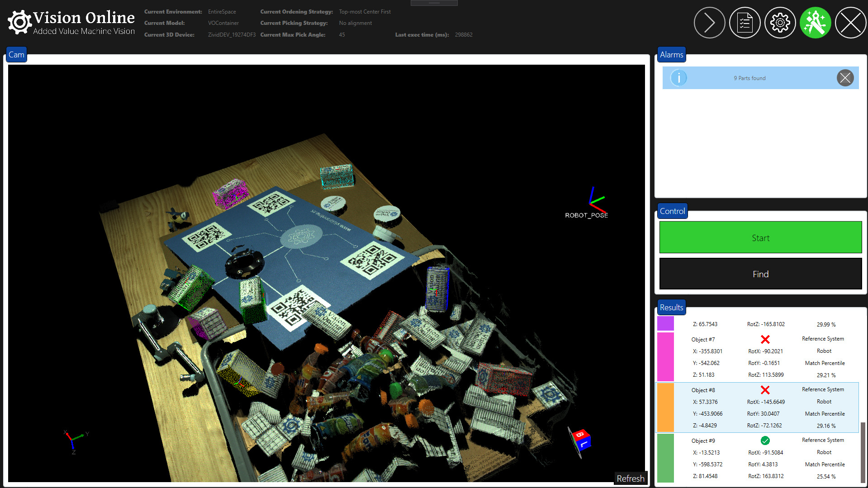This screenshot has width=868, height=488.
Task: Click the purple result color swatch
Action: tap(665, 324)
